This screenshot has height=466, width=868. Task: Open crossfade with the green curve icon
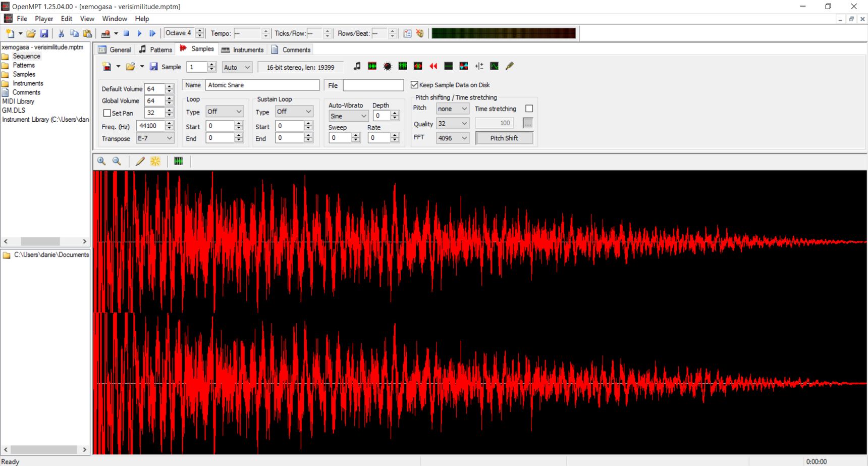pyautogui.click(x=495, y=66)
